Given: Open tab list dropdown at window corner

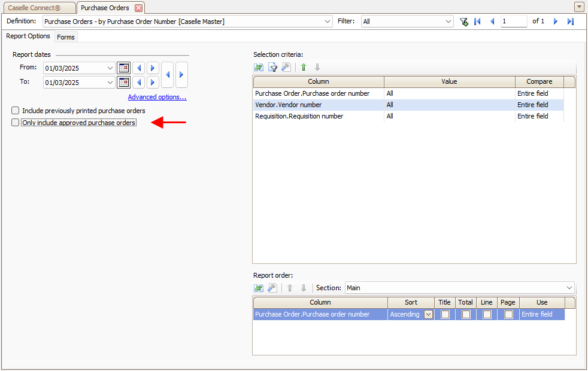Looking at the screenshot, I should click(x=579, y=7).
